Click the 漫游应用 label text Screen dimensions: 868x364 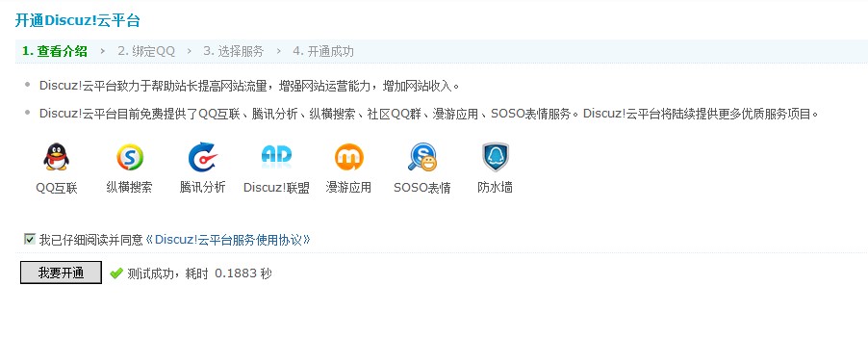(348, 187)
